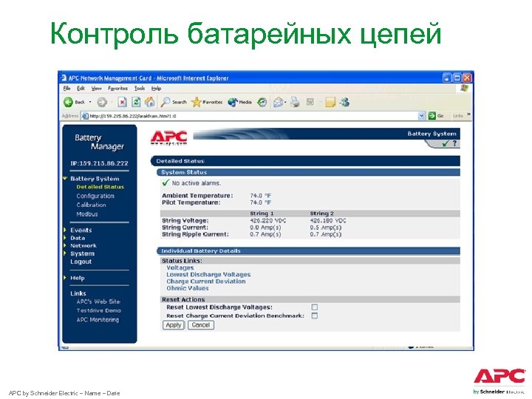This screenshot has width=532, height=399.
Task: Click String 1 voltage value 426.220 VDC
Action: click(267, 220)
